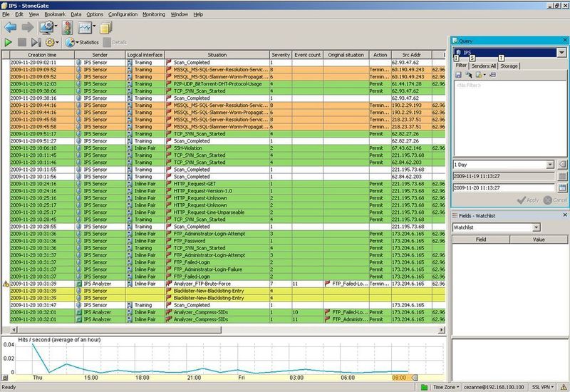This screenshot has height=392, width=570.
Task: Select the P2P-UDP_BitTorrent-DHT-Protocol-Usage row
Action: tap(227, 83)
